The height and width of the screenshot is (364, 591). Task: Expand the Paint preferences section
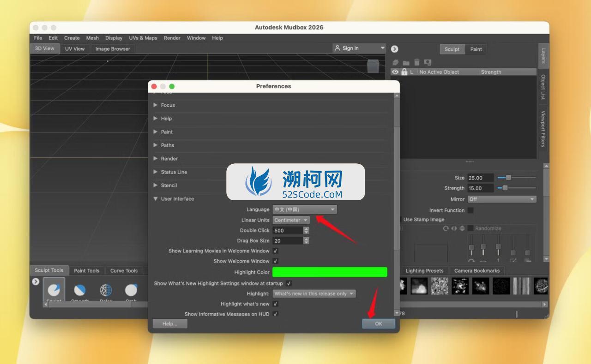[x=156, y=132]
